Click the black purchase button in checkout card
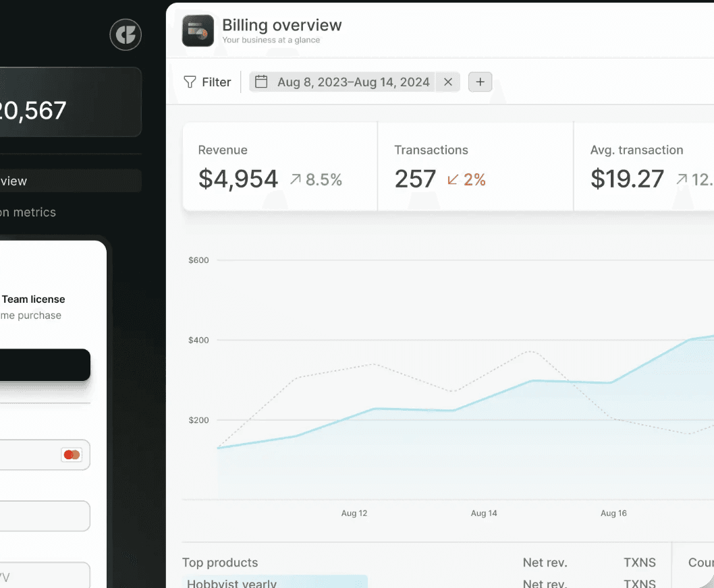 tap(45, 365)
